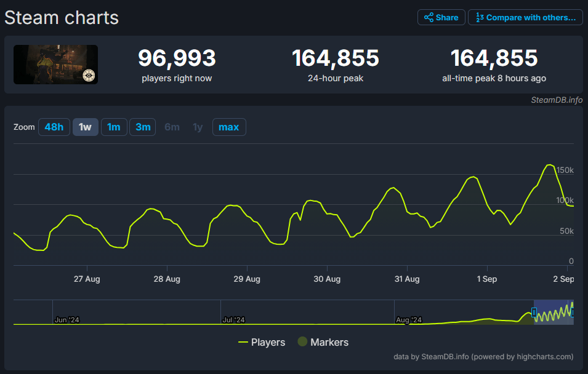Grab the right navigator range handle
Screen dimensions: 588x374
click(573, 312)
